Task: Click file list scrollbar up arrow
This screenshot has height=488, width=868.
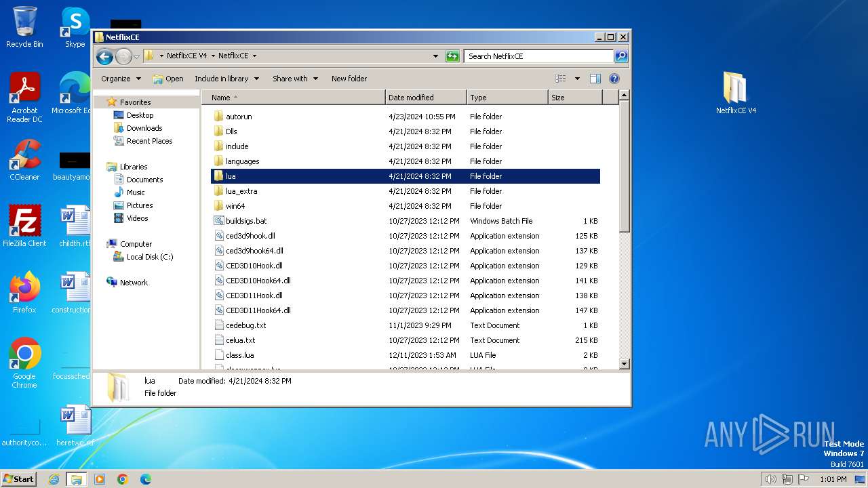Action: (625, 96)
